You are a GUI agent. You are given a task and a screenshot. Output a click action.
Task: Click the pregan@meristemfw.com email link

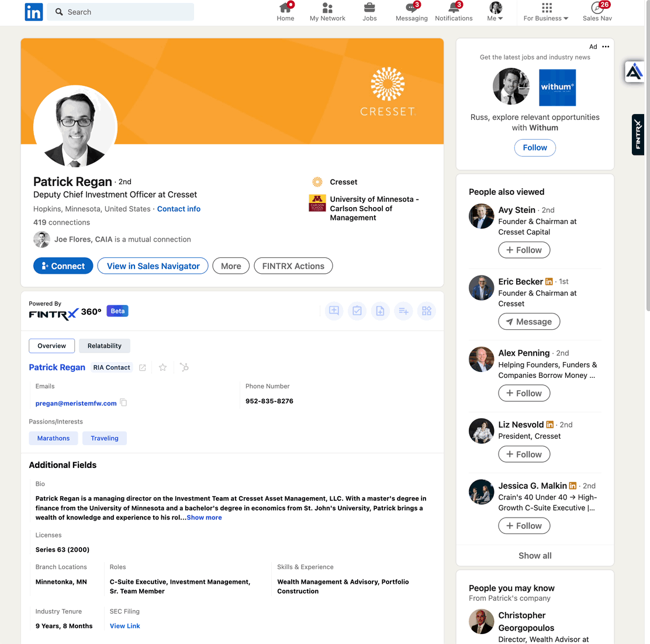pyautogui.click(x=76, y=403)
